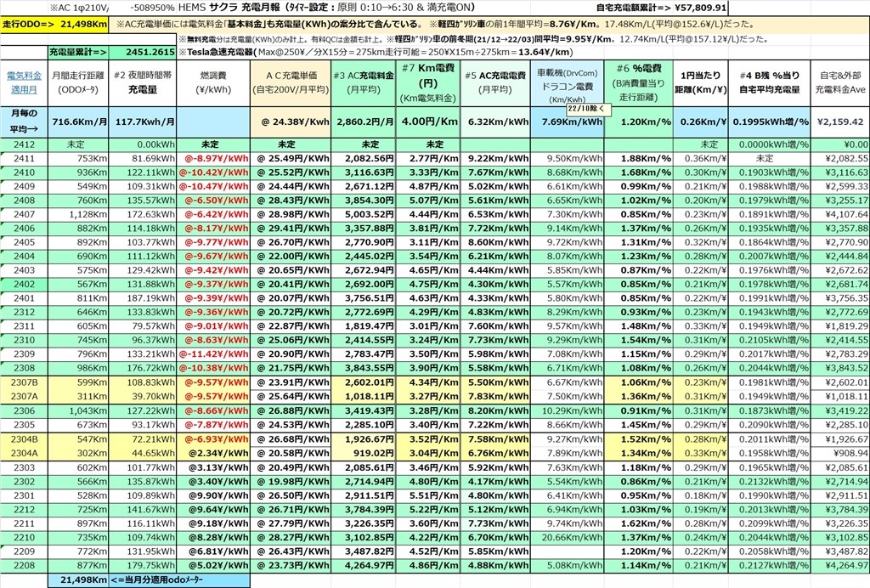
Task: Click the 0.36Km/¥ cell
Action: pos(701,159)
